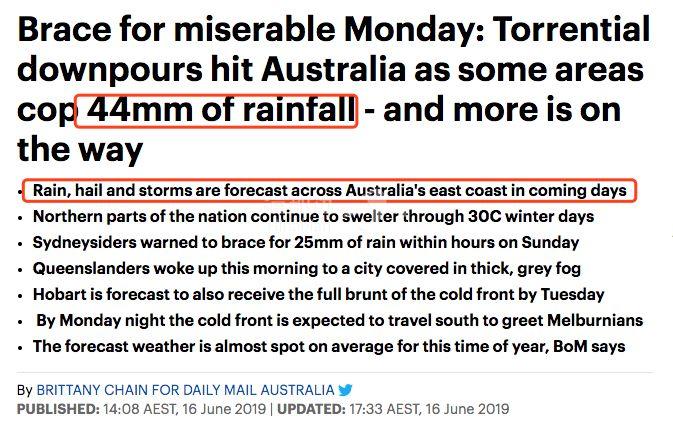
Task: Click the highlighted "44mm of rainfall" text
Action: click(x=216, y=108)
